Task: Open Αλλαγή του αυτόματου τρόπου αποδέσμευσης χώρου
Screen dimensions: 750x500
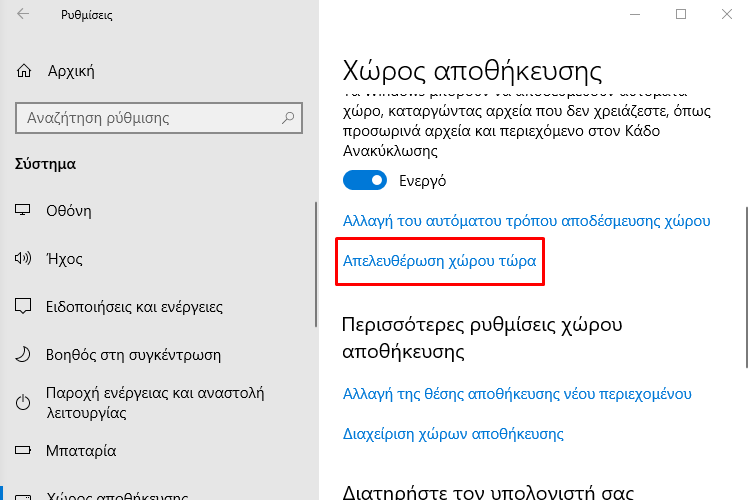Action: (x=527, y=221)
